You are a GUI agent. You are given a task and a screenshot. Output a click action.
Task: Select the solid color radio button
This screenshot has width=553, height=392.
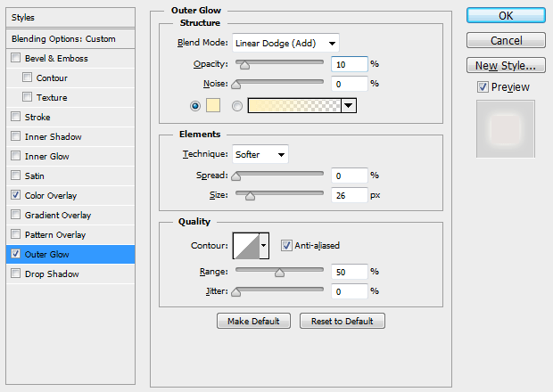tap(195, 105)
